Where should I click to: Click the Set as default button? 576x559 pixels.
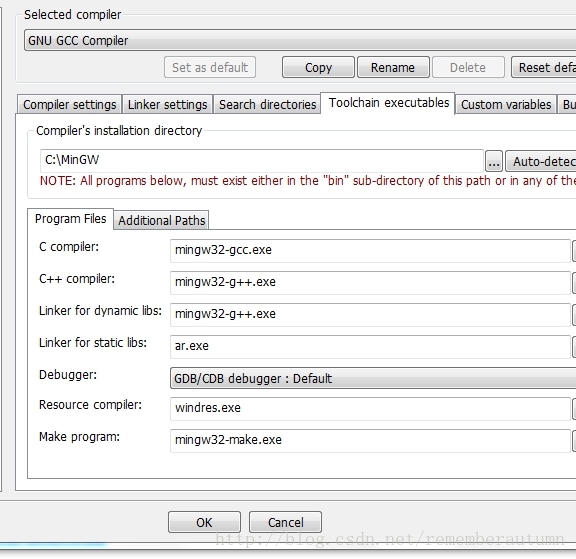(x=210, y=67)
